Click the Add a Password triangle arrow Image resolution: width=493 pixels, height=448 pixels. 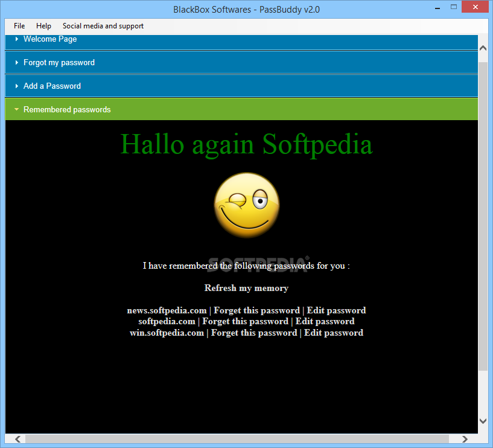pyautogui.click(x=17, y=86)
